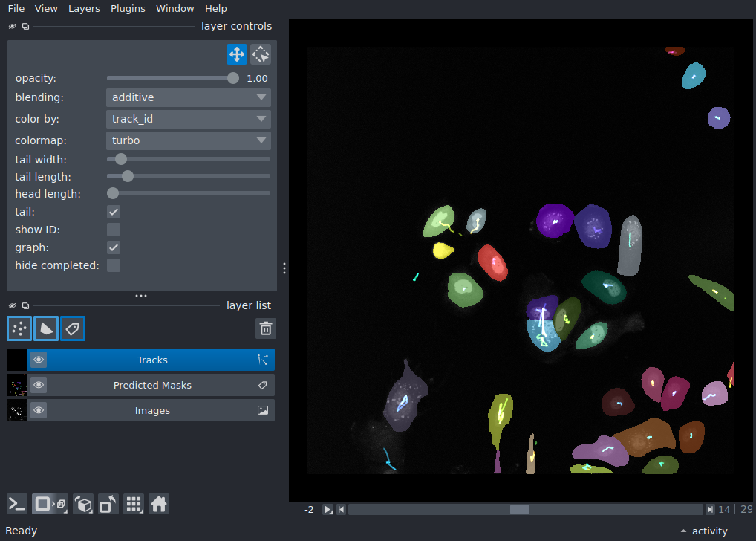Image resolution: width=756 pixels, height=541 pixels.
Task: Reset view with home button
Action: [x=159, y=505]
